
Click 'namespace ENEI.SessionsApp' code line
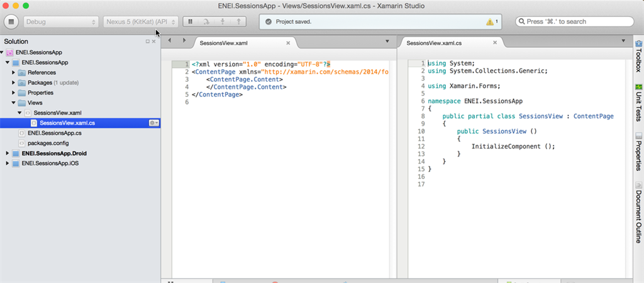pos(475,101)
